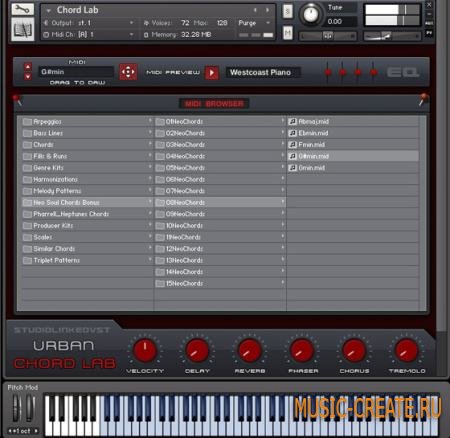This screenshot has height=438, width=450.
Task: Adjust the first EQ slider
Action: point(328,72)
